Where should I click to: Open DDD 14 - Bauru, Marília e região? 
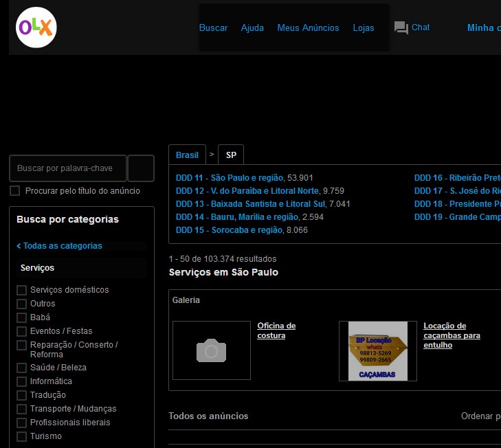(237, 217)
